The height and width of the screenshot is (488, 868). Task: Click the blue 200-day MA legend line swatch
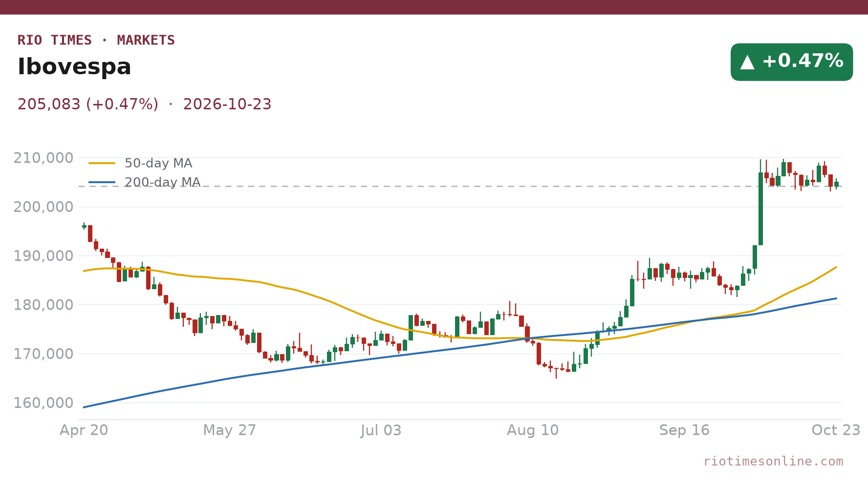coord(102,182)
